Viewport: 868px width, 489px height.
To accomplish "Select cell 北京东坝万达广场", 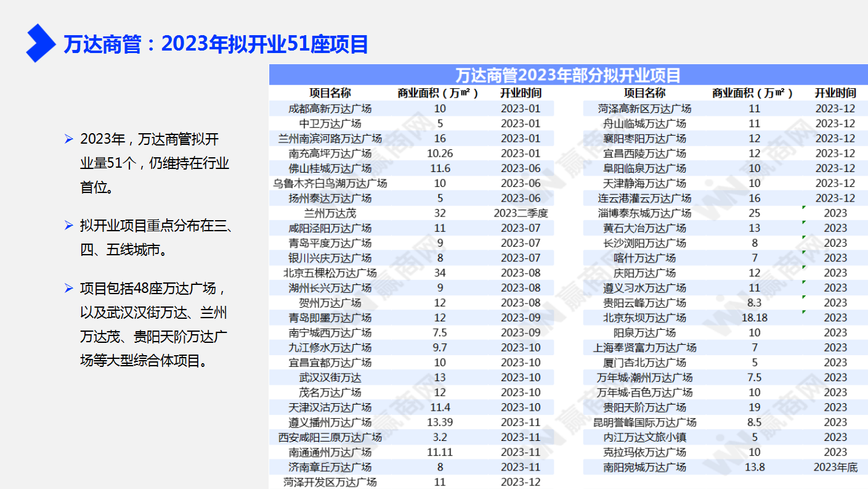I will click(x=644, y=318).
